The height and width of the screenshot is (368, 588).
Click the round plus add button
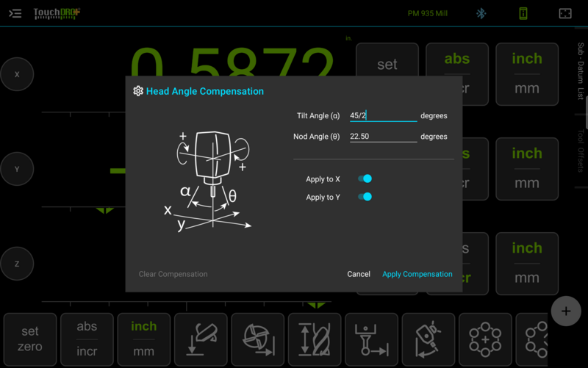pyautogui.click(x=566, y=311)
